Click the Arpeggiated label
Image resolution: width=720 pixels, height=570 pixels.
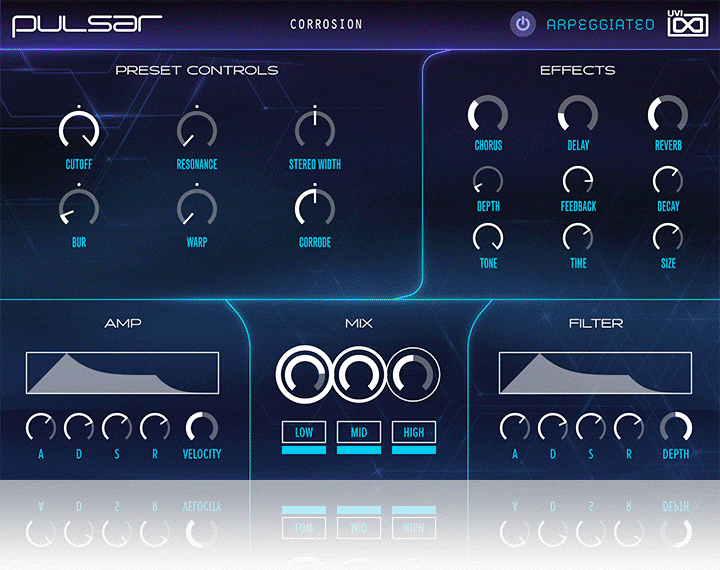[600, 24]
